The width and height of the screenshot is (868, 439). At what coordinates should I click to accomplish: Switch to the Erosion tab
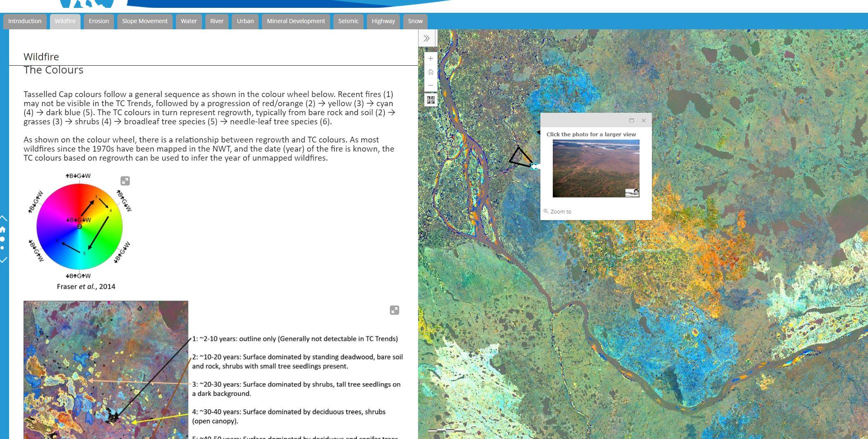pyautogui.click(x=99, y=21)
